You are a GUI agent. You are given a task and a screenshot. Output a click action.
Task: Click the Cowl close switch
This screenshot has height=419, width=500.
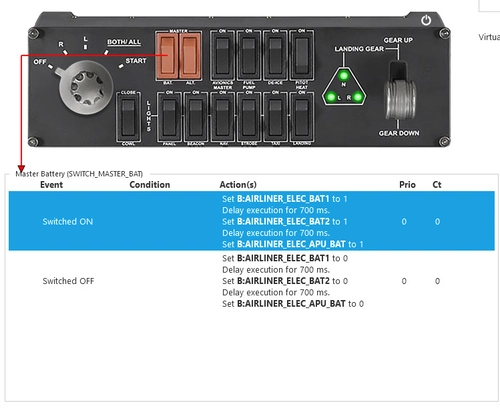click(128, 117)
